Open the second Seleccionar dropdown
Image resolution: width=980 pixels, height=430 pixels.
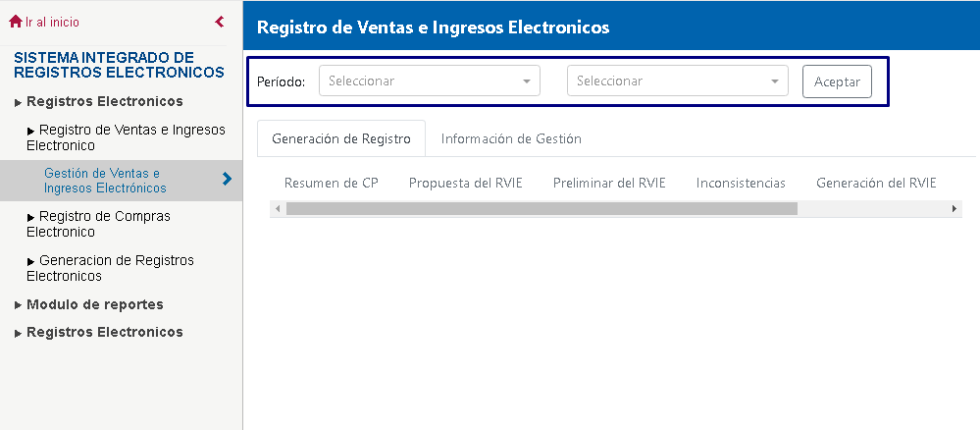pyautogui.click(x=678, y=81)
